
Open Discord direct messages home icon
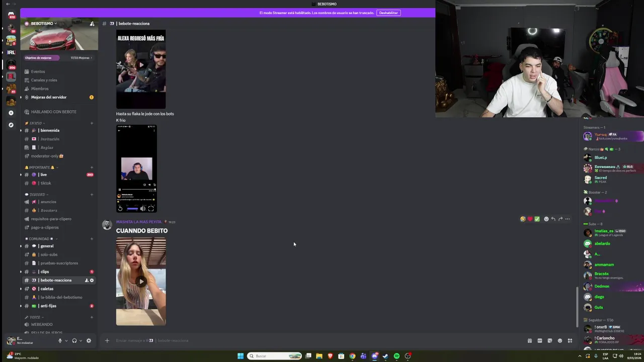[x=11, y=15]
